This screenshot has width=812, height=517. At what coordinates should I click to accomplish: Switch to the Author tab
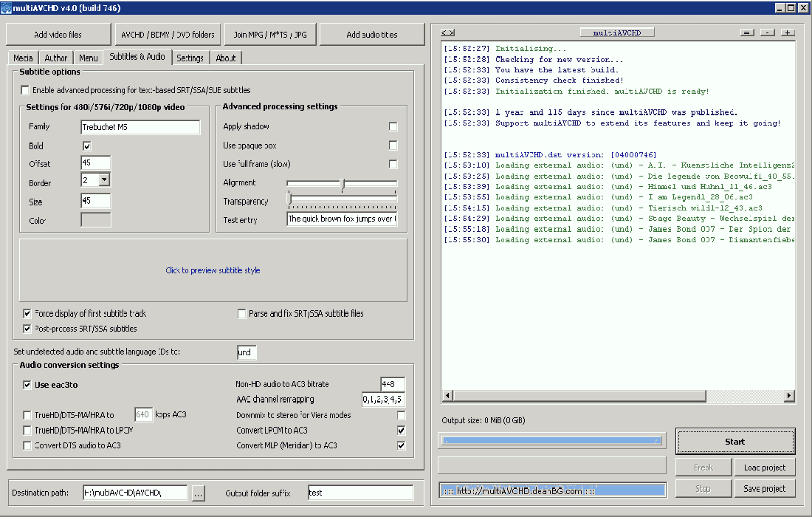[x=55, y=58]
